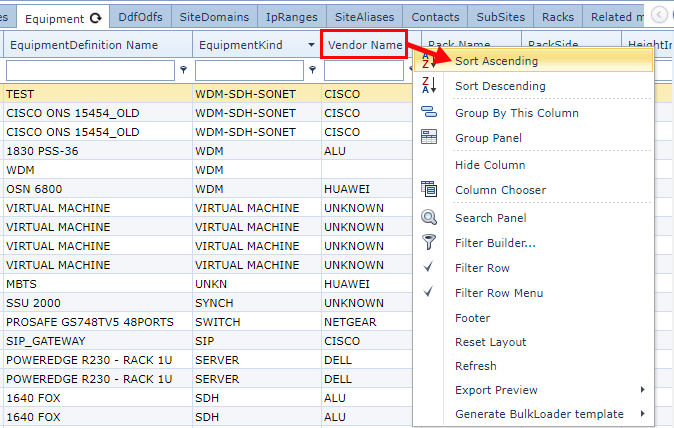Refresh the Equipment tab using its reload icon
The width and height of the screenshot is (674, 428).
[x=96, y=18]
